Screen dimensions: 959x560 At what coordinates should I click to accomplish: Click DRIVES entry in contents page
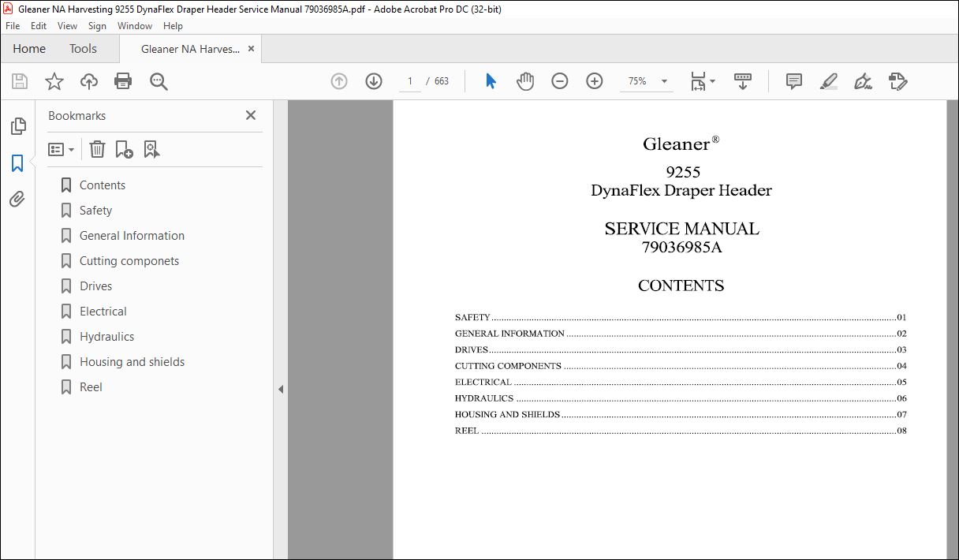click(x=681, y=349)
